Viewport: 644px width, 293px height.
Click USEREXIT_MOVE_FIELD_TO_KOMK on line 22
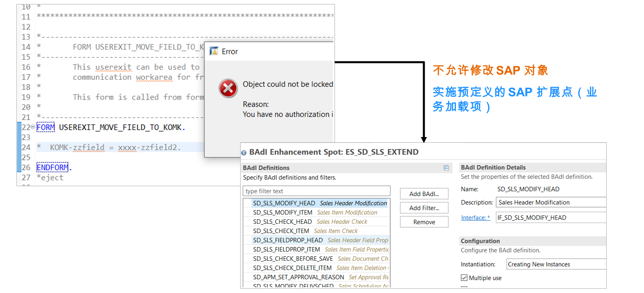pos(120,127)
